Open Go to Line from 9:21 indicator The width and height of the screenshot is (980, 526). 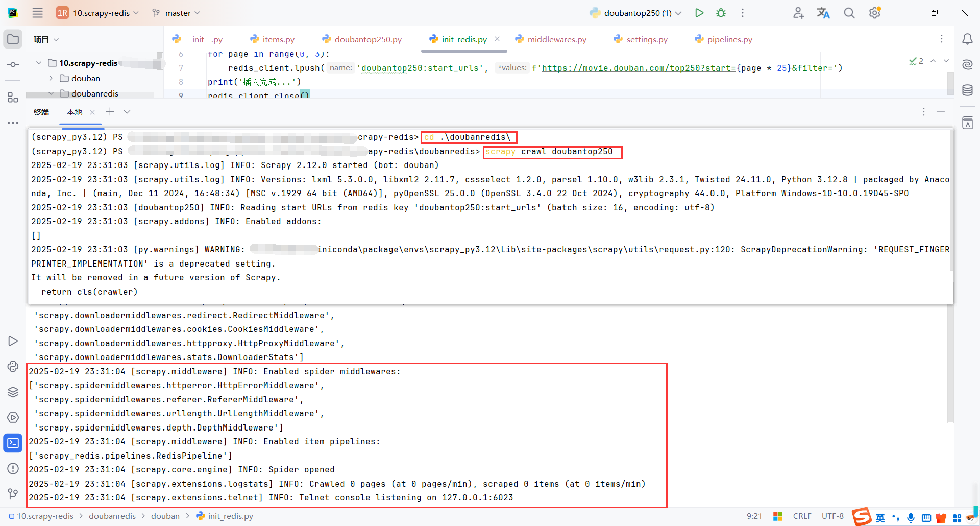coord(754,516)
